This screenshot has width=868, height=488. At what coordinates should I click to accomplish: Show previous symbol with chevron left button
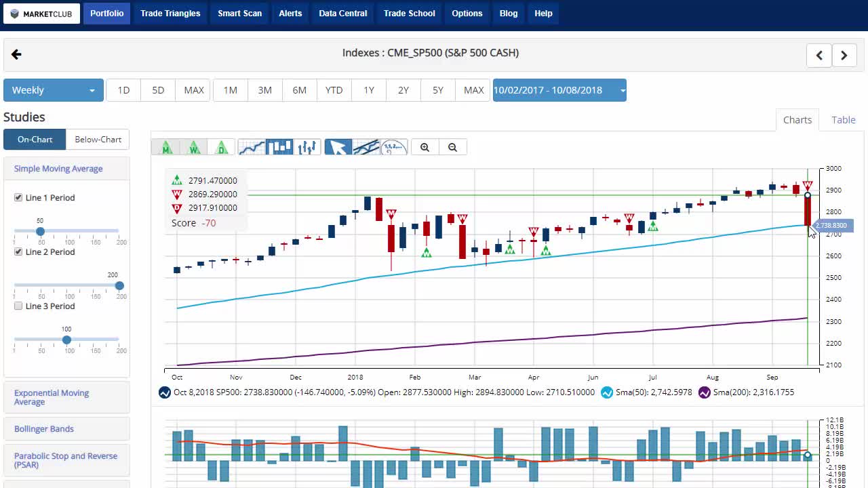point(819,56)
